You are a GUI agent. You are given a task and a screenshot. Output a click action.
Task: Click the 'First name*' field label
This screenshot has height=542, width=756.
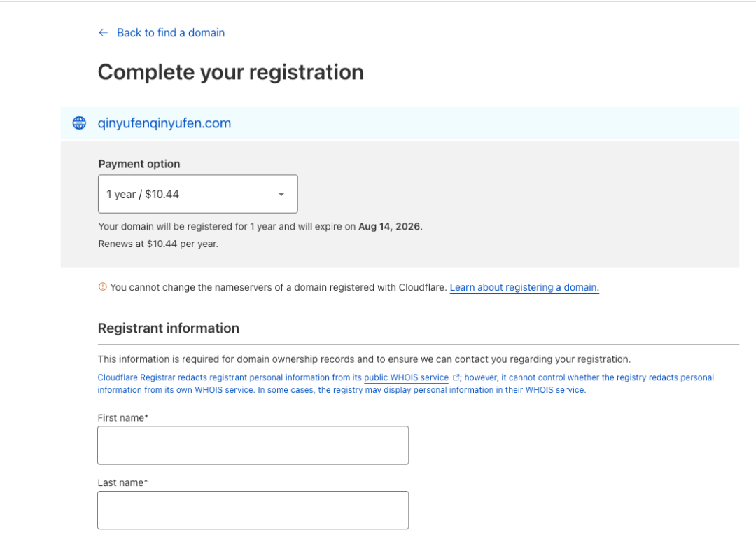coord(122,418)
